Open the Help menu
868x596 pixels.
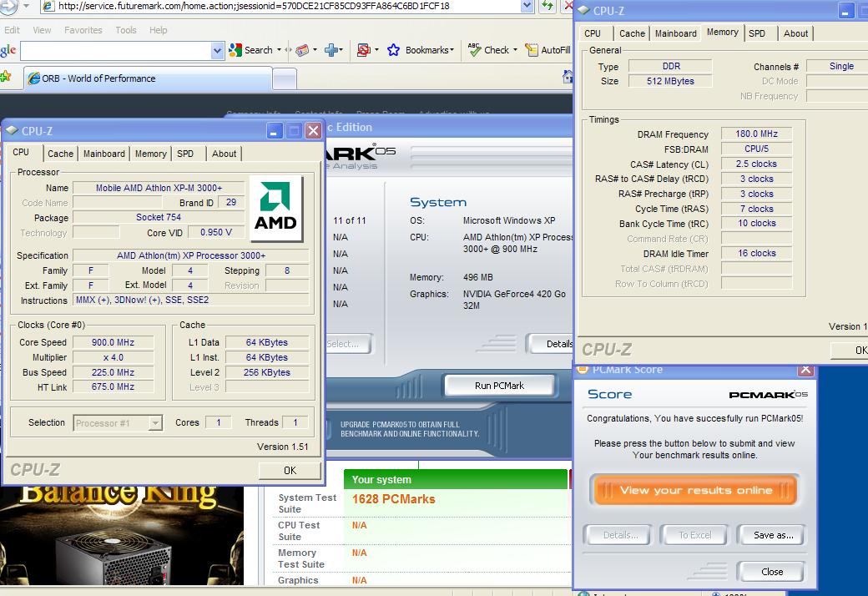tap(158, 30)
